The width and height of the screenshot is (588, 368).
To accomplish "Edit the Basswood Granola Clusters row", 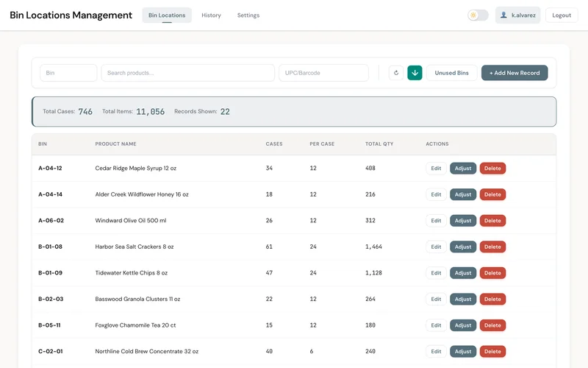I will [436, 300].
